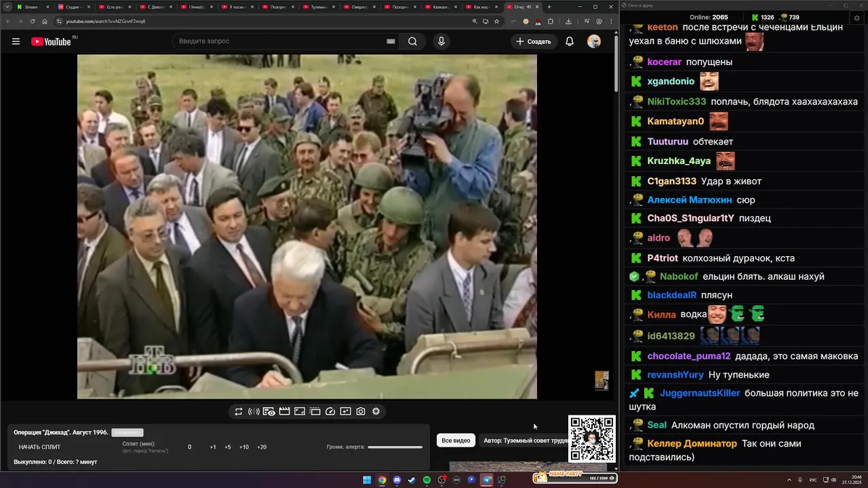This screenshot has width=868, height=488.
Task: Click chat user 'NikiToxic333'
Action: click(677, 102)
